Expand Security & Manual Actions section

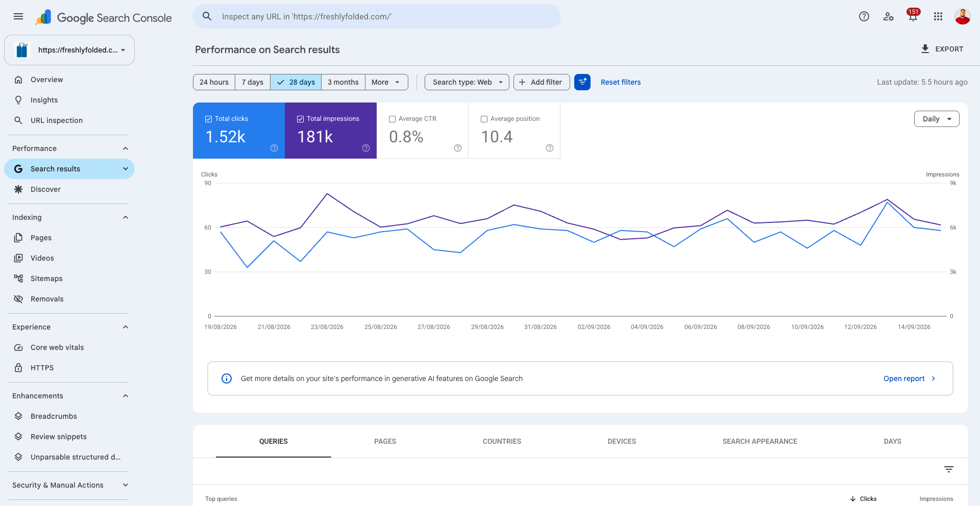click(x=126, y=485)
